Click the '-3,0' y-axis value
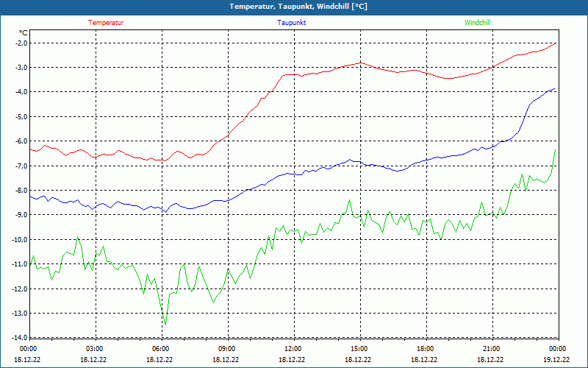 (21, 68)
